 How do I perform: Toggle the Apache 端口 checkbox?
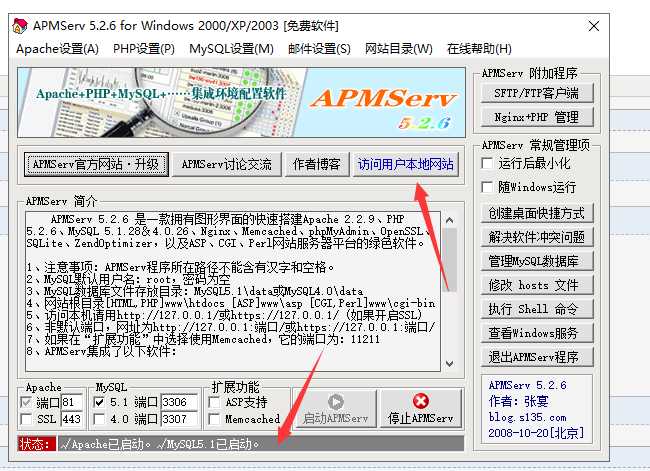tap(26, 402)
